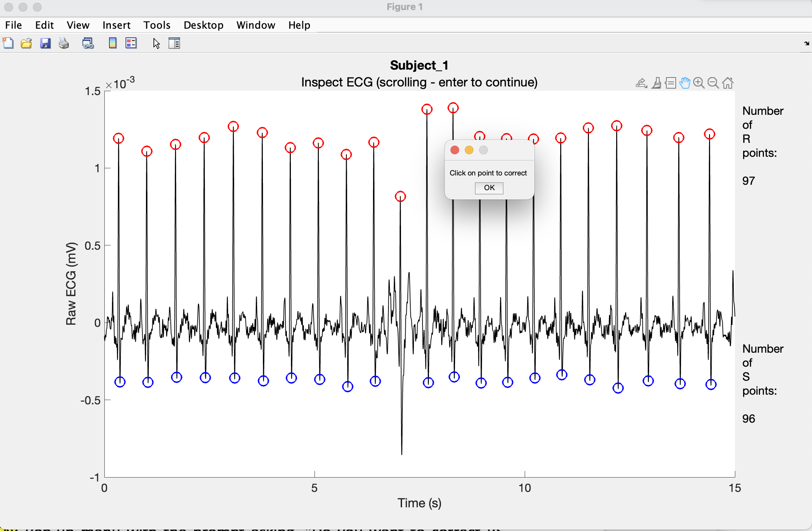
Task: Toggle the Pan hand tool
Action: point(685,83)
